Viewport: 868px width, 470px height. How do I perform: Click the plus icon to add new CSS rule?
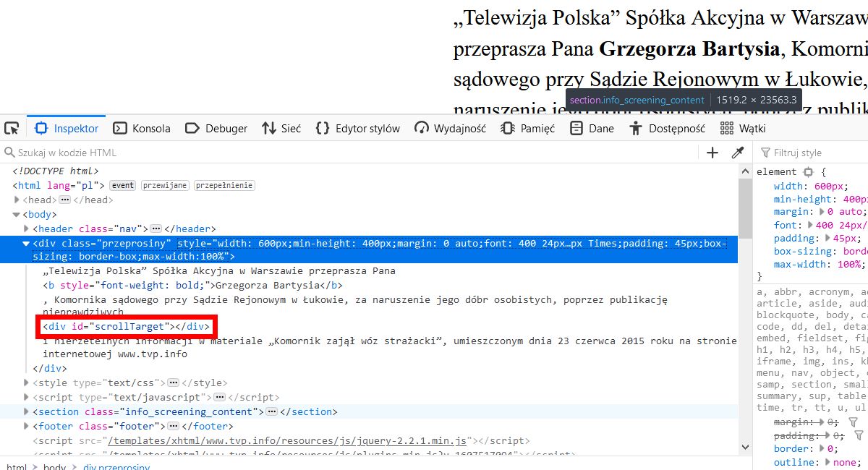[x=712, y=153]
